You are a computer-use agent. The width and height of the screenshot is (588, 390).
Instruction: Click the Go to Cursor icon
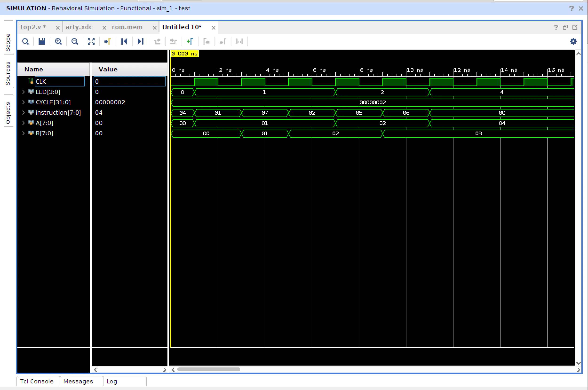(x=107, y=41)
